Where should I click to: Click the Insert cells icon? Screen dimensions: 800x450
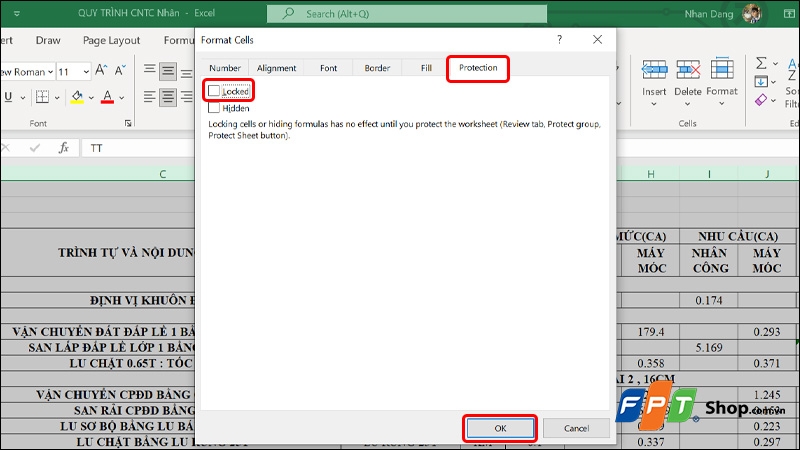point(654,69)
